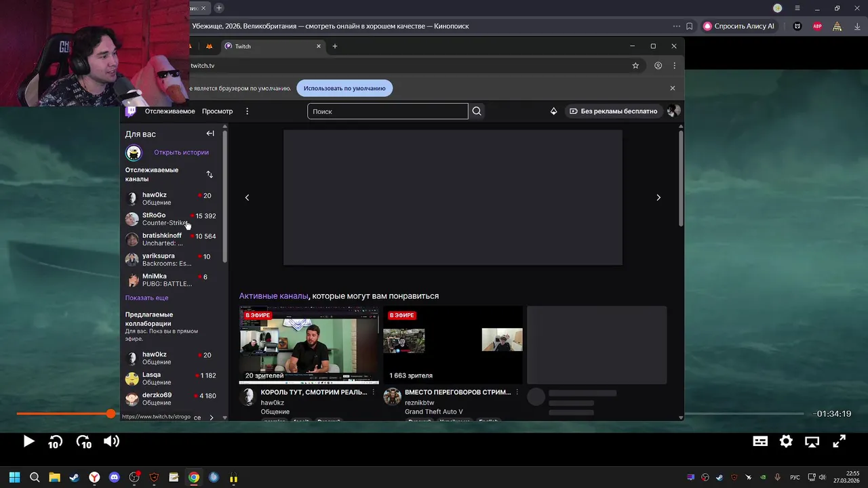Toggle fullscreen in the video player
The image size is (868, 488).
[839, 441]
